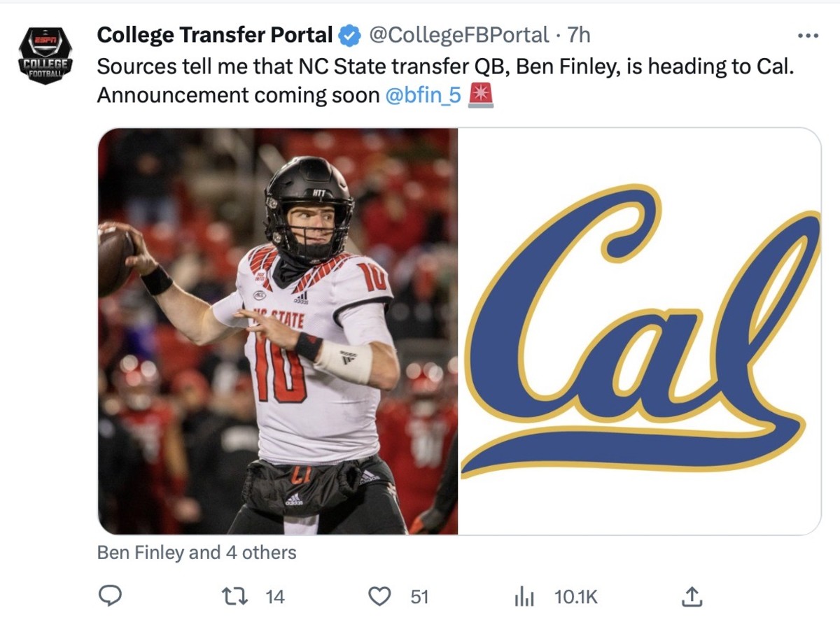Click the @bfin_5 mention link
Screen dimensions: 840x622
tap(423, 95)
